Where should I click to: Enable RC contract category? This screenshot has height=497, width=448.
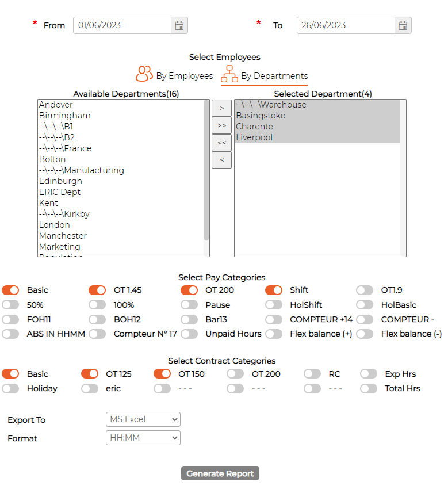(x=312, y=374)
